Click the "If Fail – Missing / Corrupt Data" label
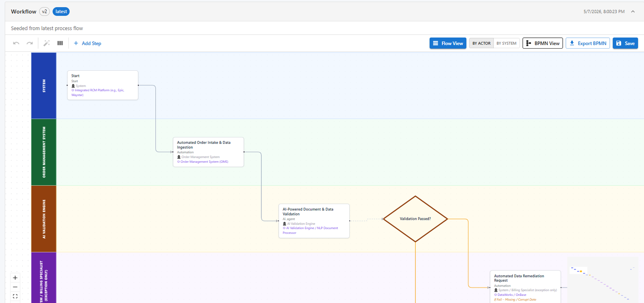The image size is (644, 303). pyautogui.click(x=515, y=300)
